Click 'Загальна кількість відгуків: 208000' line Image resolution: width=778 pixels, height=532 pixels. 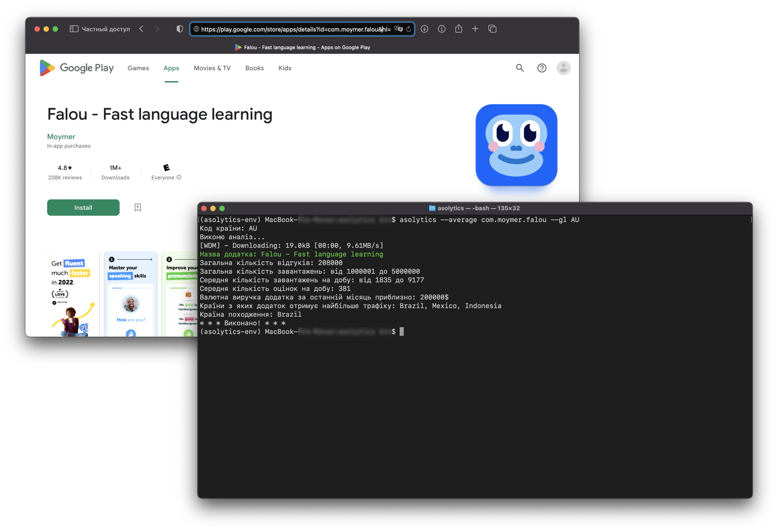271,263
